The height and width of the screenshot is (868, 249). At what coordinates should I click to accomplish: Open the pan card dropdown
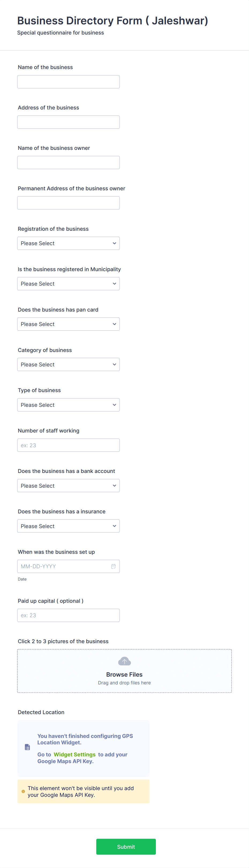[68, 324]
